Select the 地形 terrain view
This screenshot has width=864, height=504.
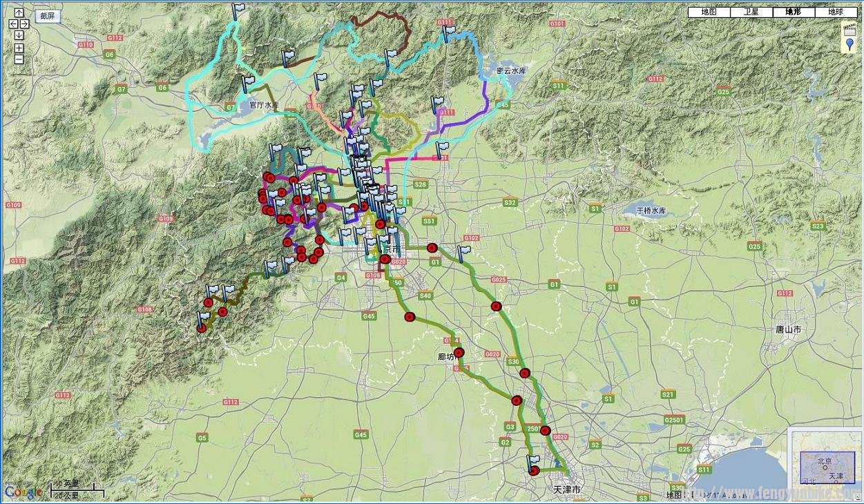click(x=793, y=12)
